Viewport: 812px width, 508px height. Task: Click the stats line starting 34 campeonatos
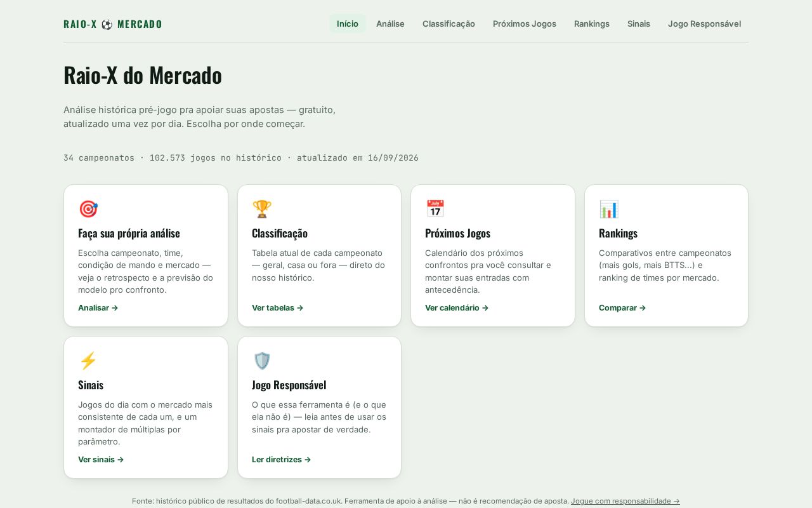(x=241, y=158)
